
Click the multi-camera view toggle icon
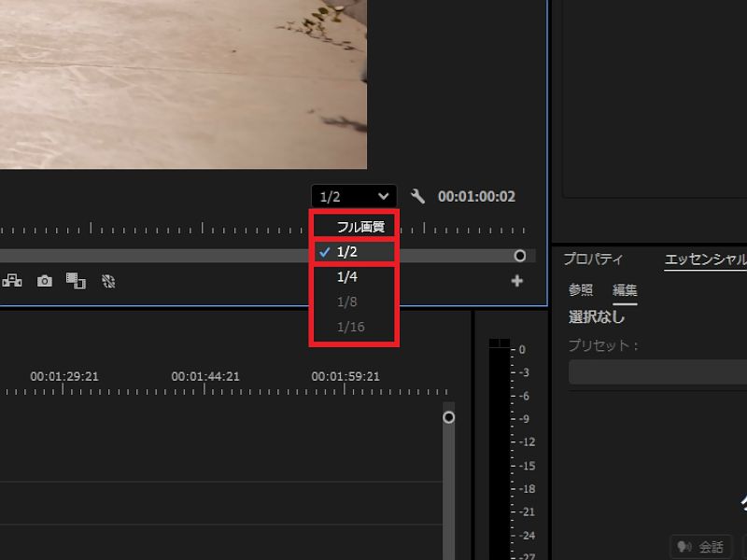pos(12,281)
